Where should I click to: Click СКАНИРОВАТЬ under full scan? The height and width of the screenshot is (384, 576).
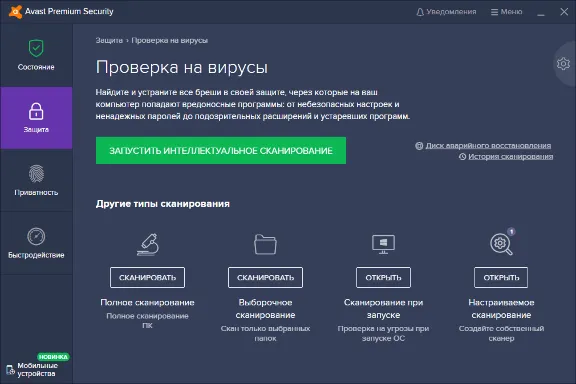click(147, 277)
